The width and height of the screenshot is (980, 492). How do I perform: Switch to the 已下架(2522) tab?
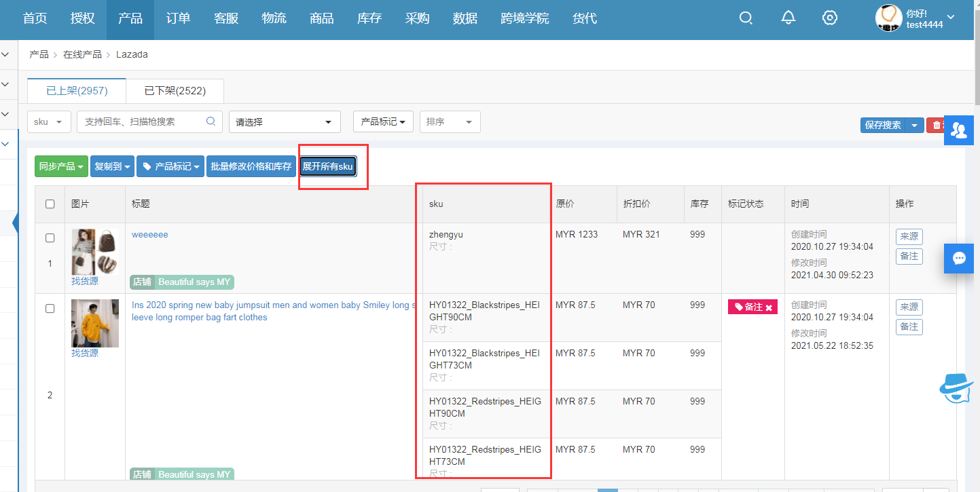[175, 90]
